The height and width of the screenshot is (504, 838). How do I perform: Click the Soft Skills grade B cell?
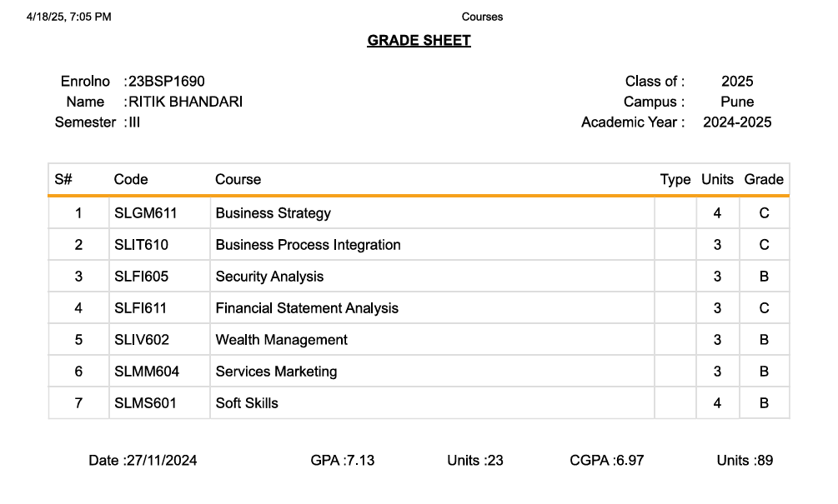coord(764,403)
